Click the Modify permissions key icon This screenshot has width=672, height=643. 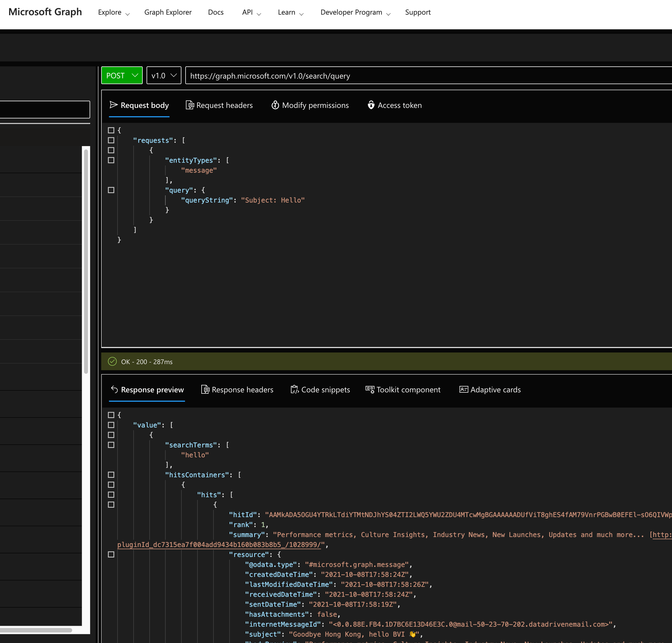coord(275,105)
